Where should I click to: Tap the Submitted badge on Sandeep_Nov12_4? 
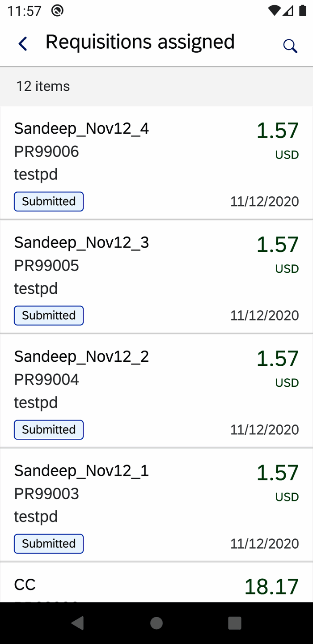48,201
